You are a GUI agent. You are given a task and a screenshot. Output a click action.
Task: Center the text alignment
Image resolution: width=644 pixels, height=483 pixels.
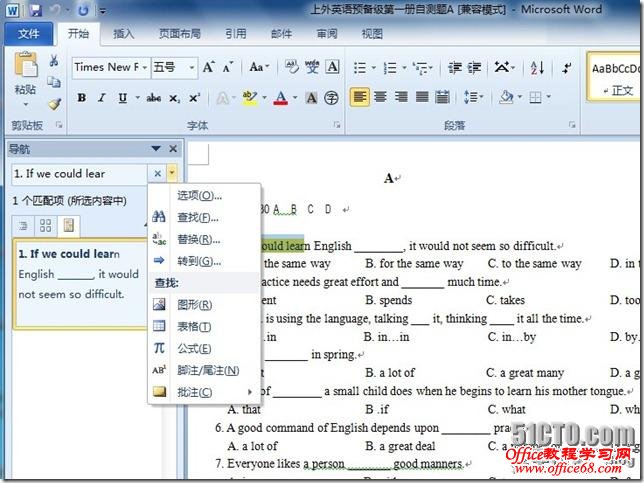pyautogui.click(x=381, y=97)
